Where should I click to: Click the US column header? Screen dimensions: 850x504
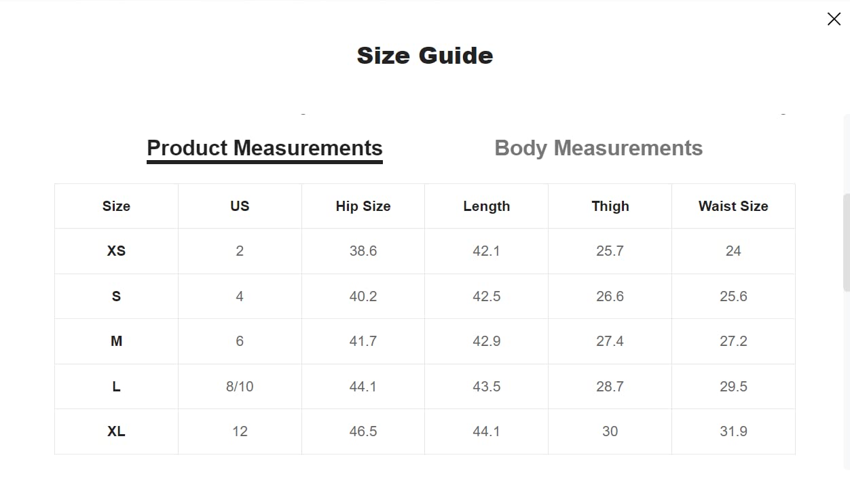point(240,206)
